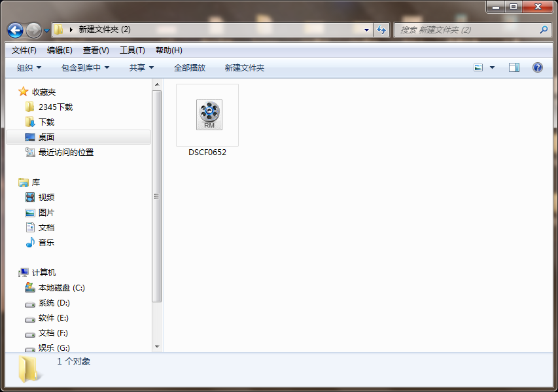The height and width of the screenshot is (392, 558).
Task: Open the 文档 library
Action: tap(46, 228)
